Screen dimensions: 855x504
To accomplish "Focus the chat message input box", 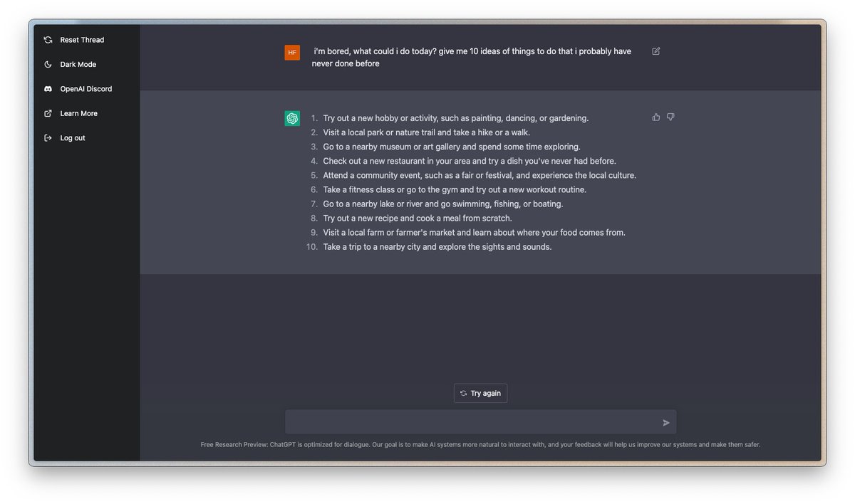I will 470,422.
